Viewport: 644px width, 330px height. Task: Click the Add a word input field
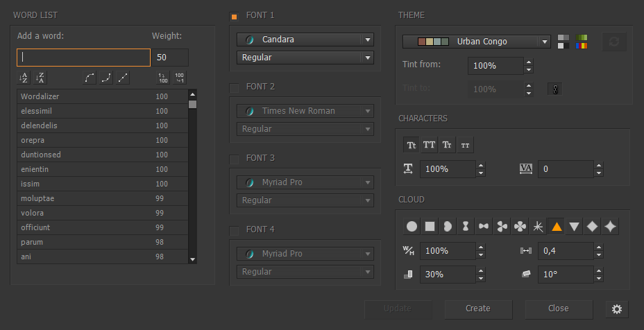coord(83,58)
